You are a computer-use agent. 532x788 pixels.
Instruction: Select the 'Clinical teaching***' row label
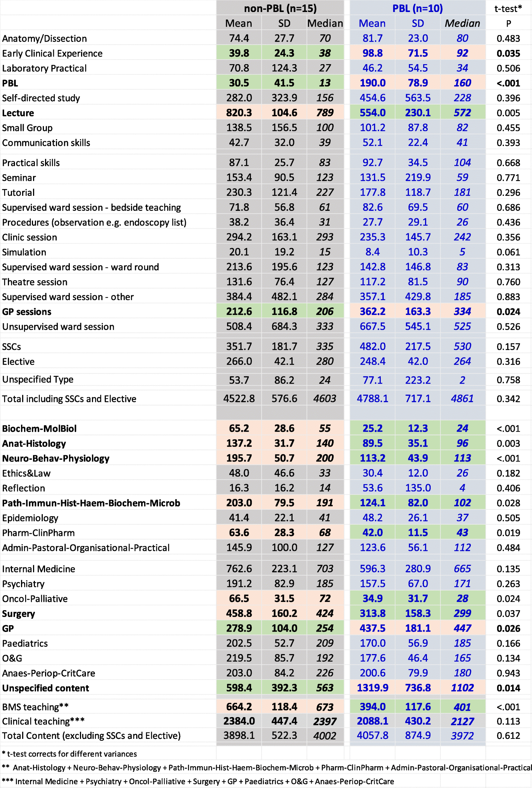(43, 722)
